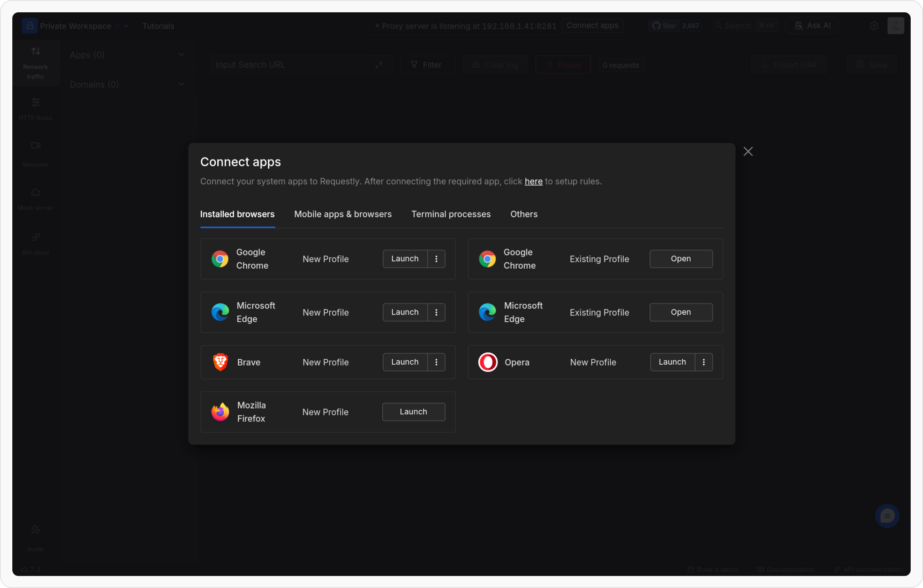This screenshot has width=923, height=588.
Task: Open the settings gear icon
Action: (874, 26)
